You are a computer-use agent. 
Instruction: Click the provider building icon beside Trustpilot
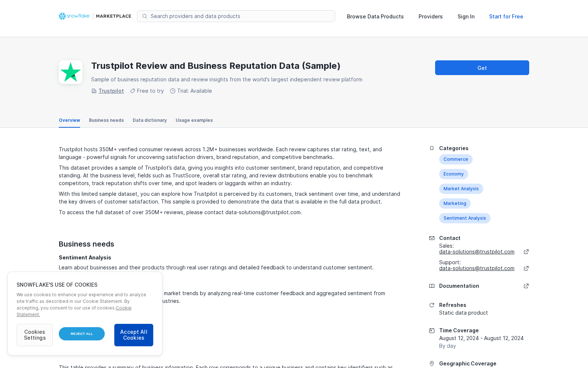94,91
